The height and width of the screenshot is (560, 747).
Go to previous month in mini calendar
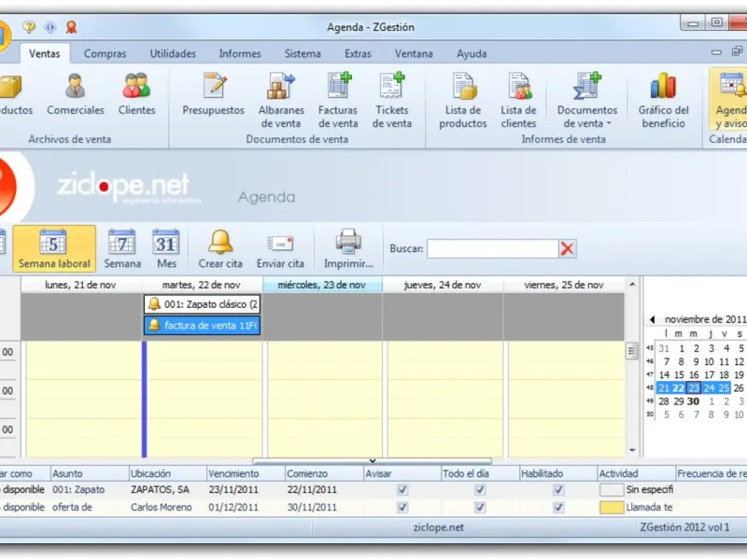pos(652,319)
